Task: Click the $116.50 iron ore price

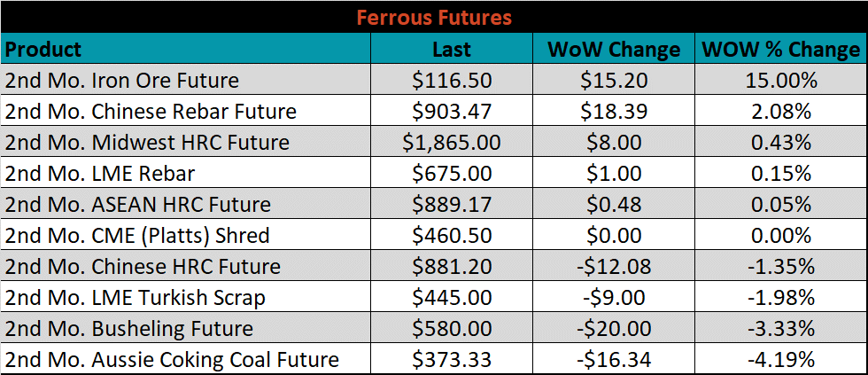Action: click(452, 80)
